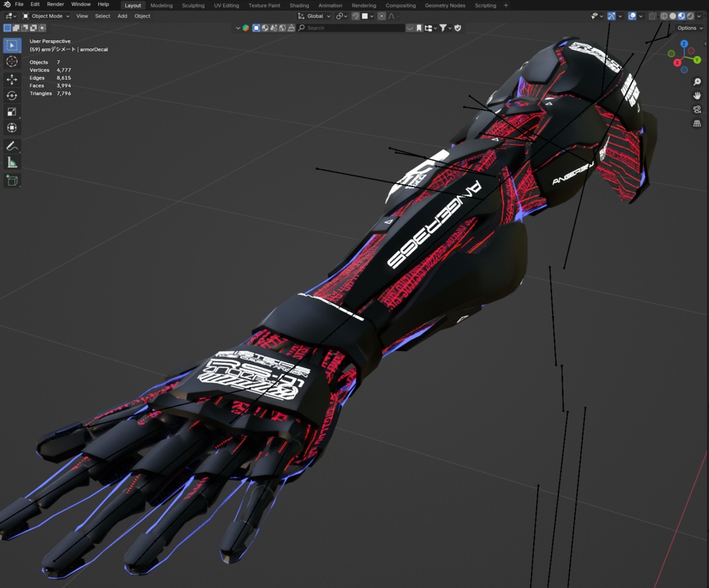Pick the Scale tool
Screen dimensions: 709x588
pyautogui.click(x=10, y=111)
